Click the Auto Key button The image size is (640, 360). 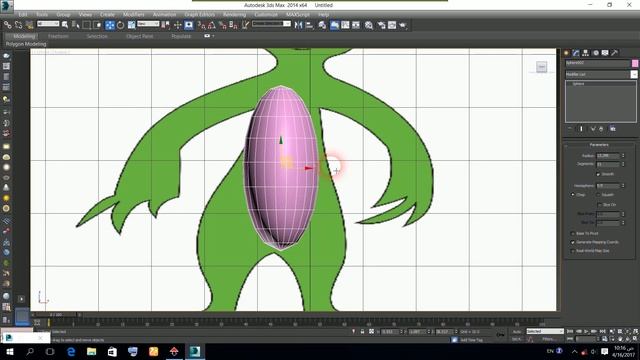coord(517,331)
